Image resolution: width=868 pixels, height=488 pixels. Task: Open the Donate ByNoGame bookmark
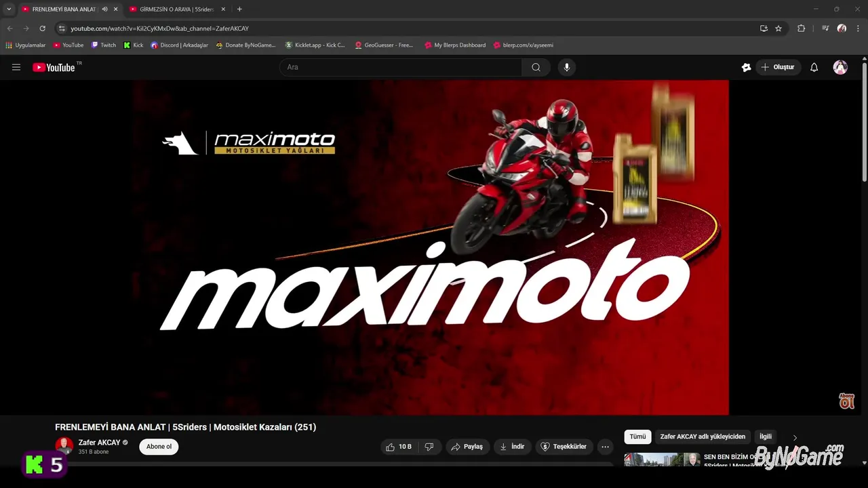[x=245, y=45]
